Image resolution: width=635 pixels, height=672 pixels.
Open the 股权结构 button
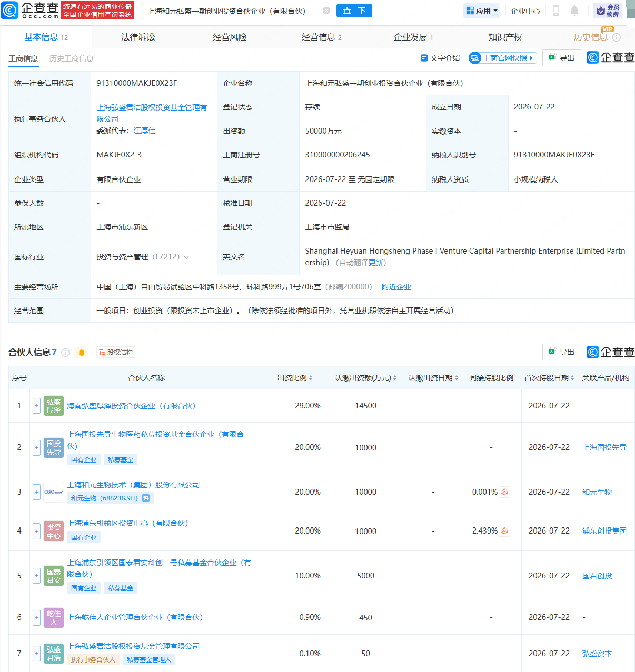click(x=116, y=353)
